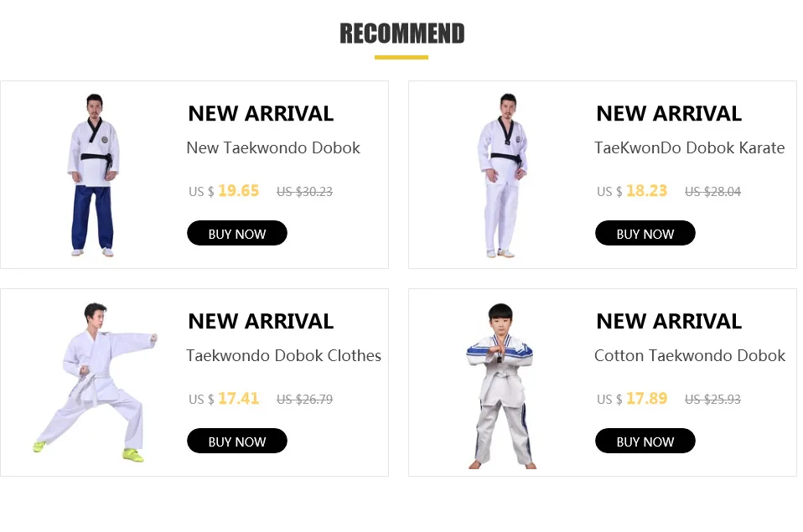Image resolution: width=803 pixels, height=532 pixels.
Task: Open the man in karate stance image
Action: [96, 383]
